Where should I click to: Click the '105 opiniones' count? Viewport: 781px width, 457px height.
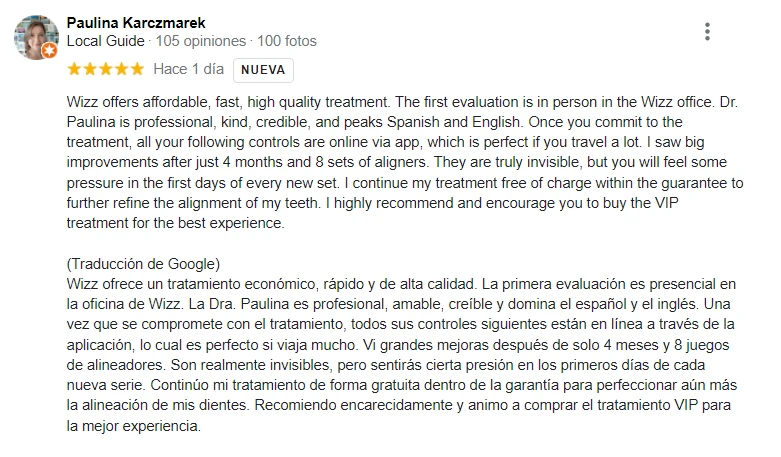[x=199, y=42]
